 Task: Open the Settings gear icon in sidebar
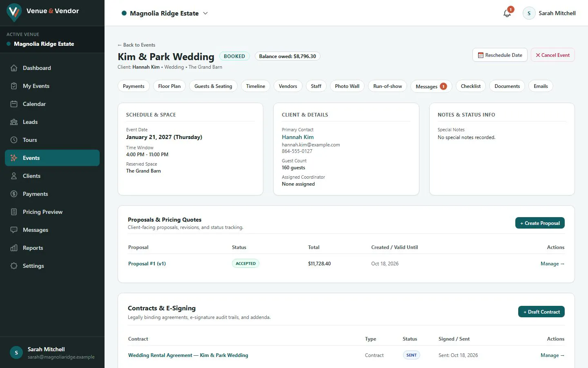click(14, 266)
